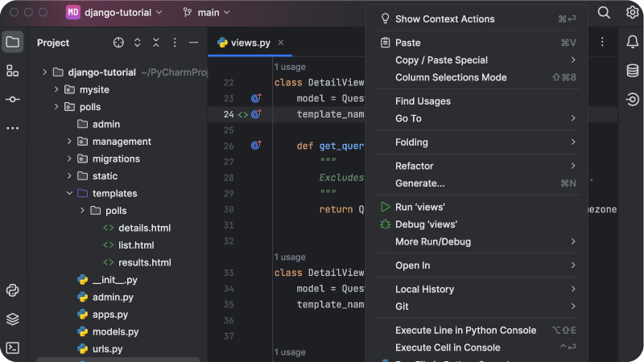Expand the django-tutorial root folder
The height and width of the screenshot is (362, 644).
(x=44, y=72)
